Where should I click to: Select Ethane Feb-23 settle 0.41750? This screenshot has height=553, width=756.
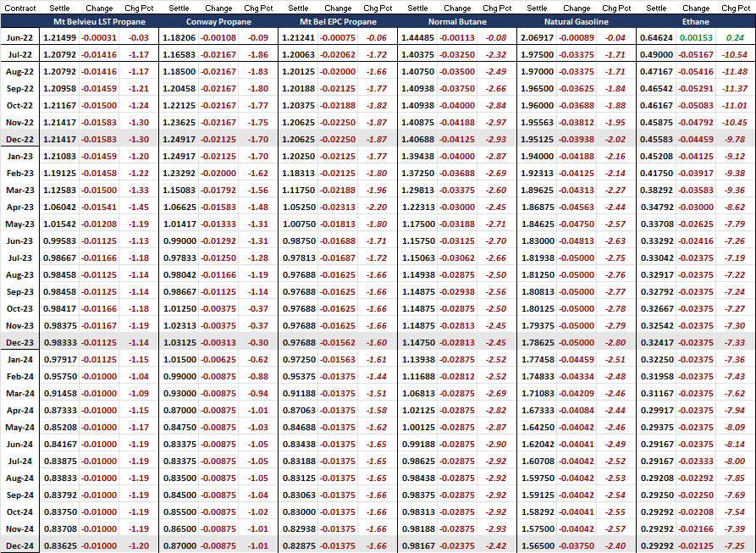click(x=656, y=173)
